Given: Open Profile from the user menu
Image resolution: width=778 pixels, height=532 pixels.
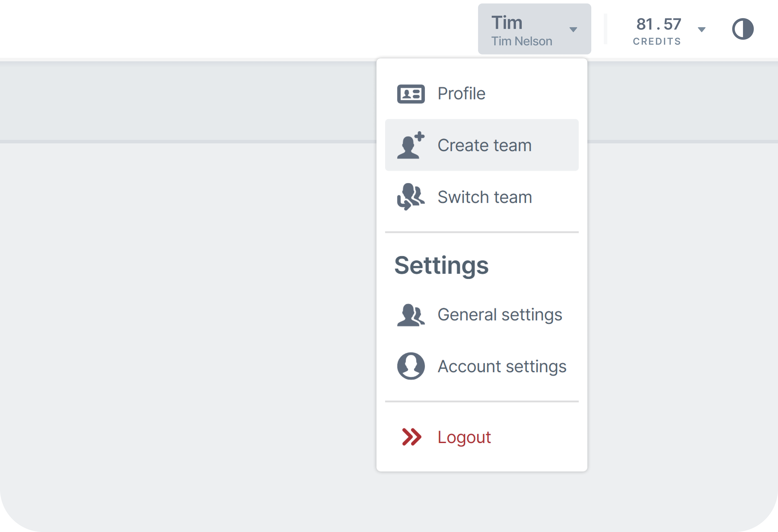Looking at the screenshot, I should pos(482,94).
